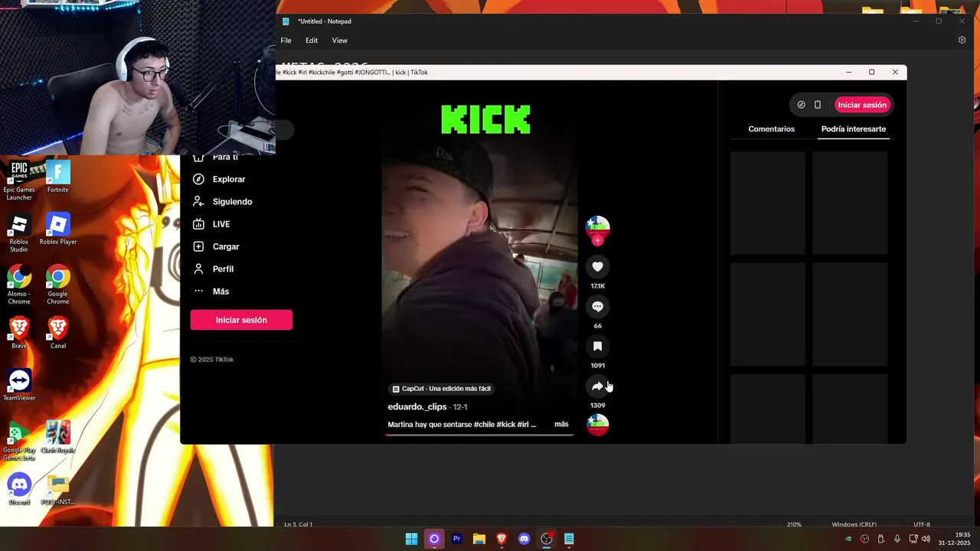Open Alonso - Chrome desktop shortcut
980x551 pixels.
pos(19,285)
